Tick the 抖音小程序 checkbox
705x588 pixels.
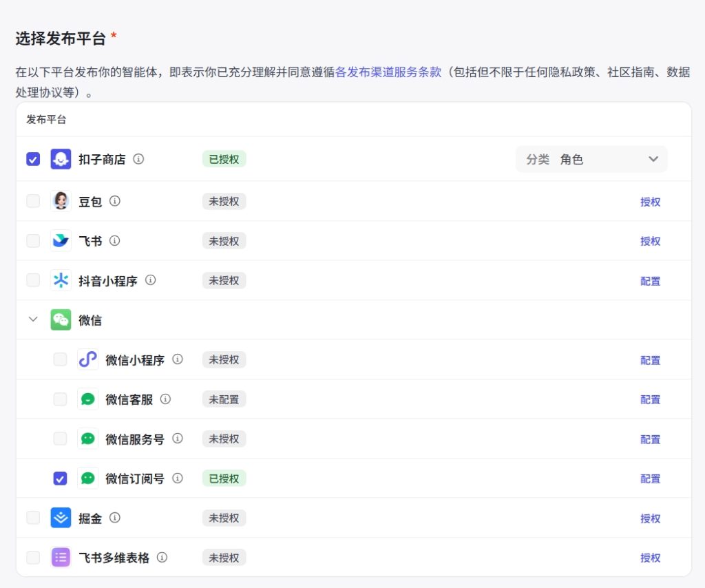(x=33, y=280)
